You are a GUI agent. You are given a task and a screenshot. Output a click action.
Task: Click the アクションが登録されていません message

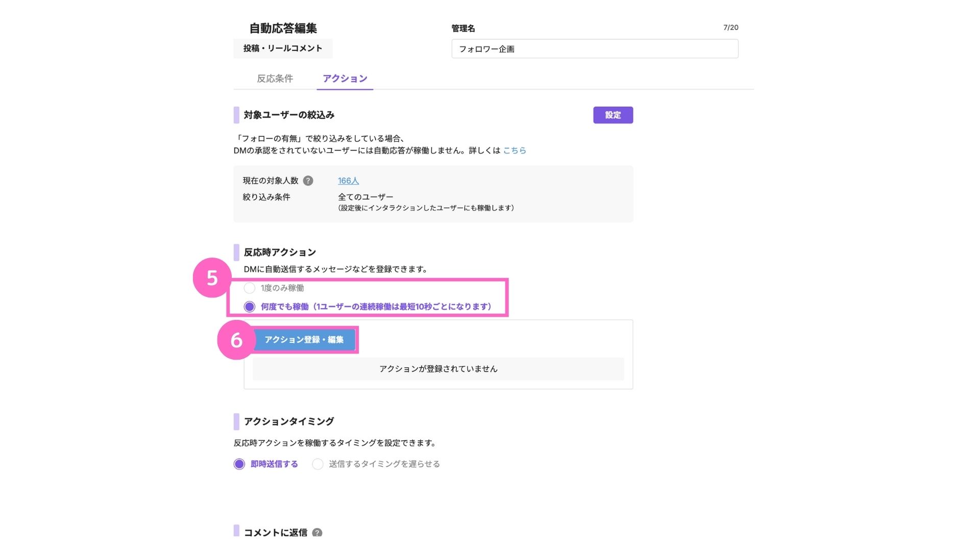(438, 369)
